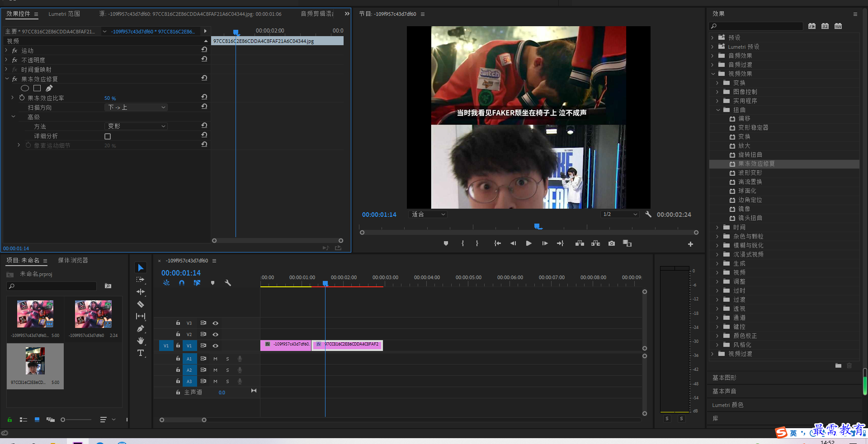The image size is (868, 444).
Task: Click the Effects panel search field
Action: (x=756, y=26)
